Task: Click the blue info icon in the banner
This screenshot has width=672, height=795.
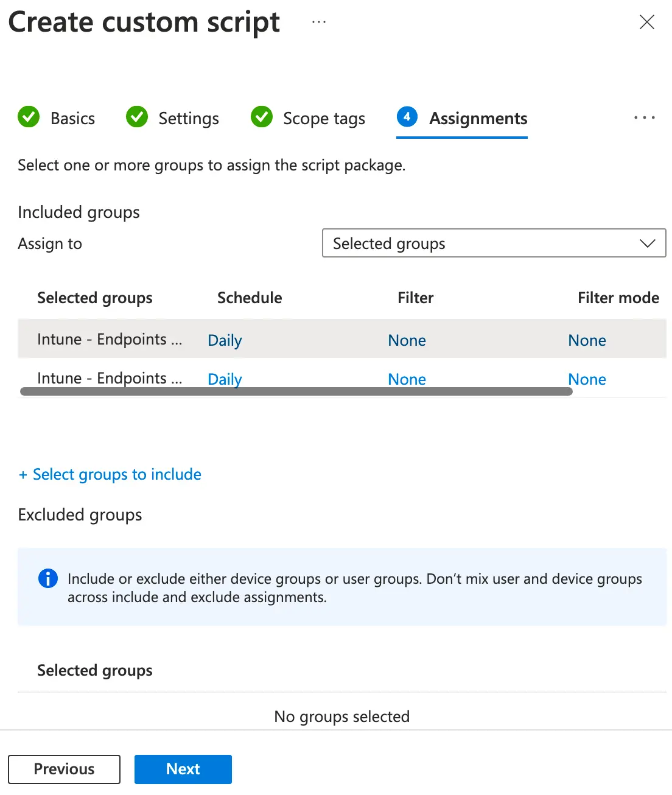Action: click(x=47, y=578)
